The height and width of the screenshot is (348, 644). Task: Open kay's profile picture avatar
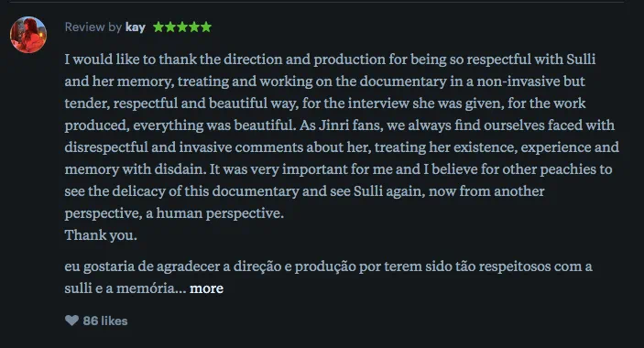[x=28, y=35]
